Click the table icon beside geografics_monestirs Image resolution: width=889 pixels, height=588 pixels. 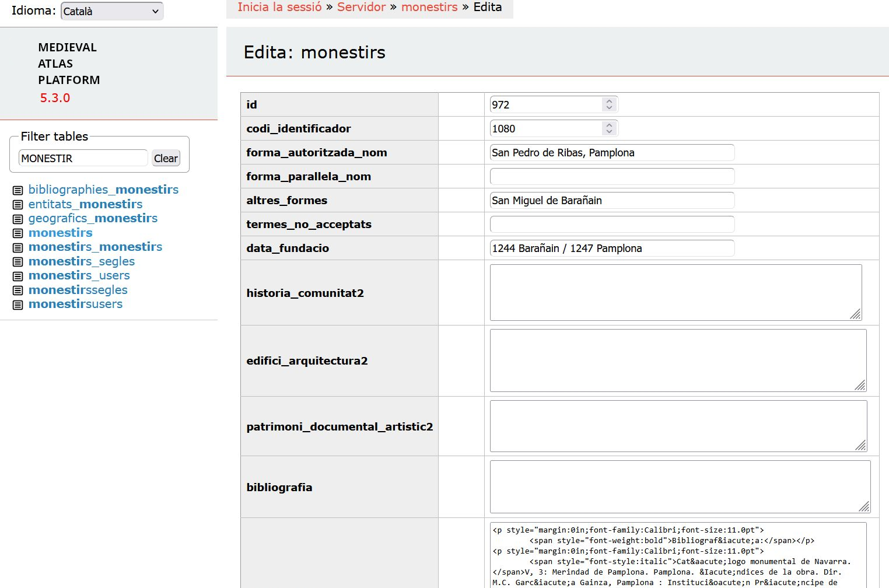click(x=17, y=218)
